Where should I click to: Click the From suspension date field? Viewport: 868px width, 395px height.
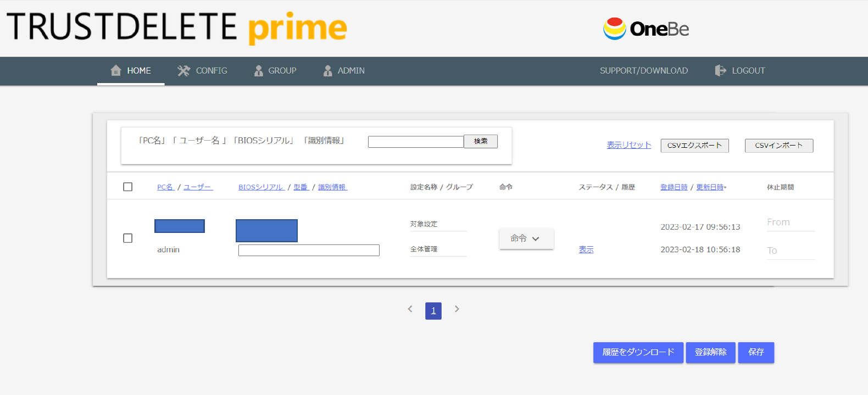791,222
